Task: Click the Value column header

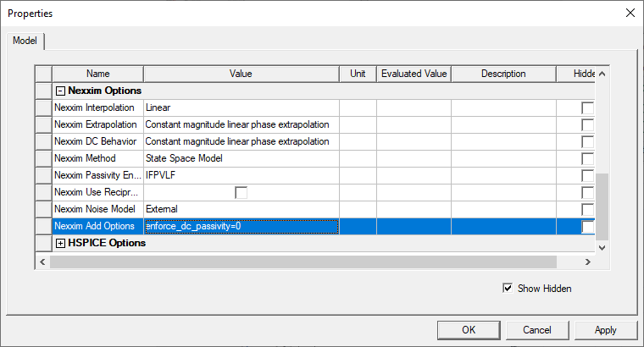Action: coord(241,74)
